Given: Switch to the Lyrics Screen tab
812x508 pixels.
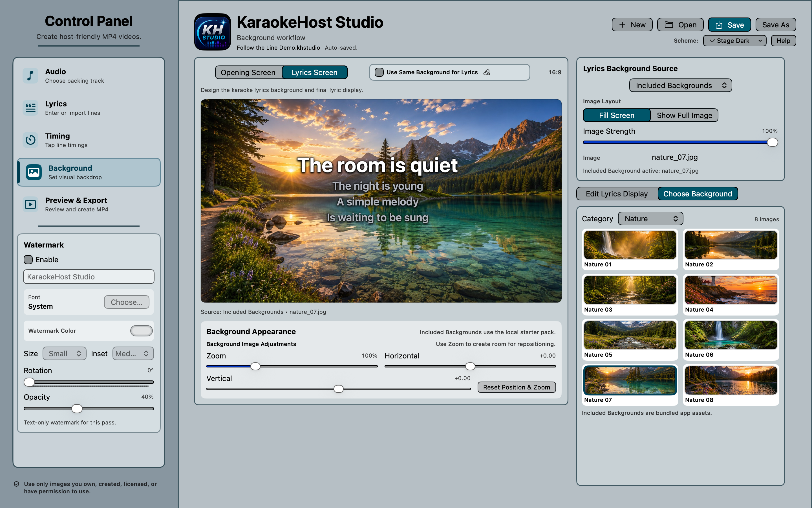Looking at the screenshot, I should [314, 72].
